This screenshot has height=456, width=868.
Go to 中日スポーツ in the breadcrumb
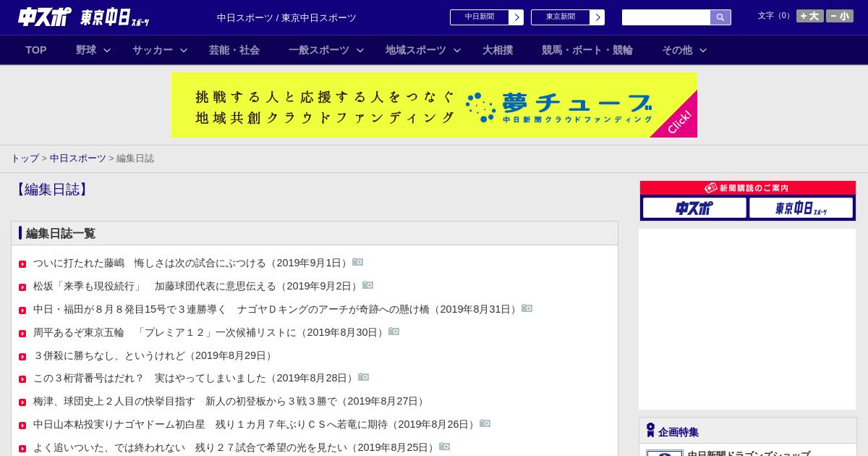[x=78, y=159]
